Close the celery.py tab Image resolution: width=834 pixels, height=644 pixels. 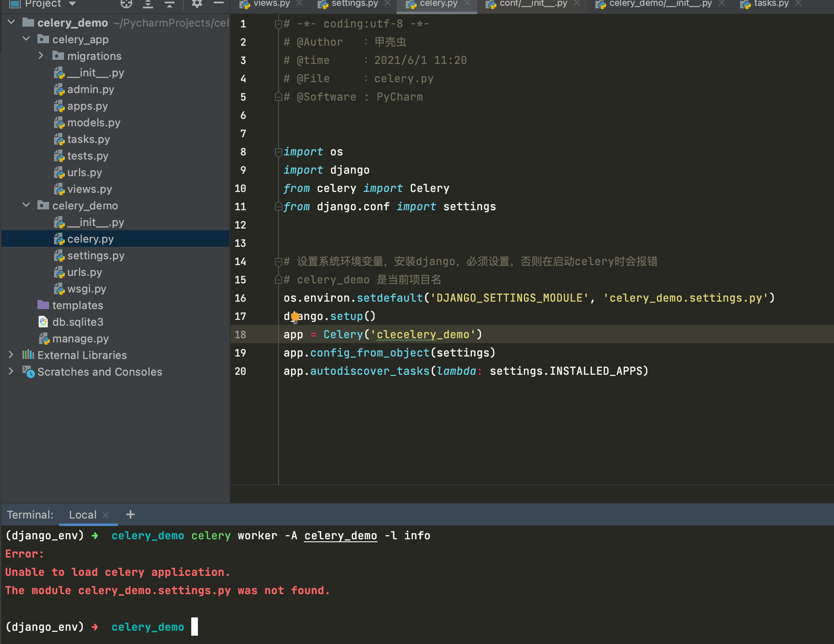pyautogui.click(x=467, y=3)
